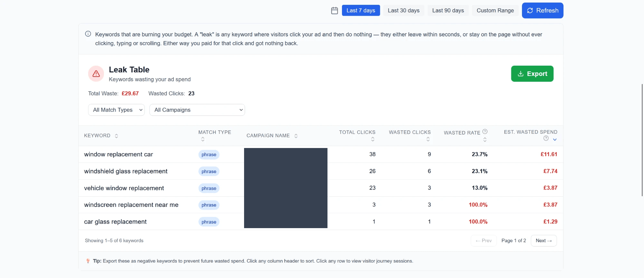
Task: Open the All Match Types dropdown
Action: [x=116, y=110]
